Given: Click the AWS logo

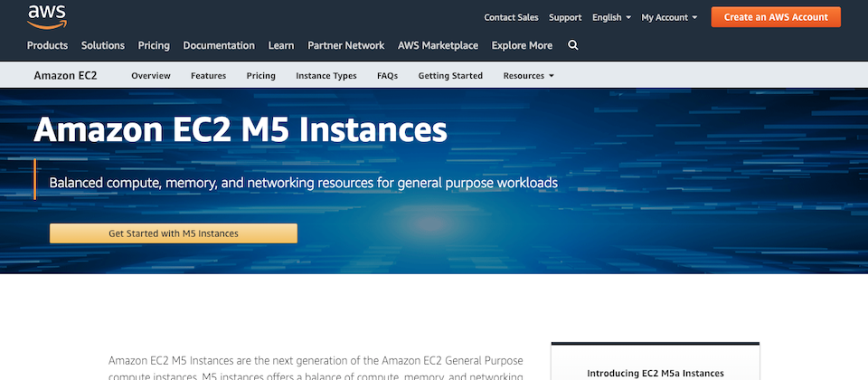Looking at the screenshot, I should point(47,17).
